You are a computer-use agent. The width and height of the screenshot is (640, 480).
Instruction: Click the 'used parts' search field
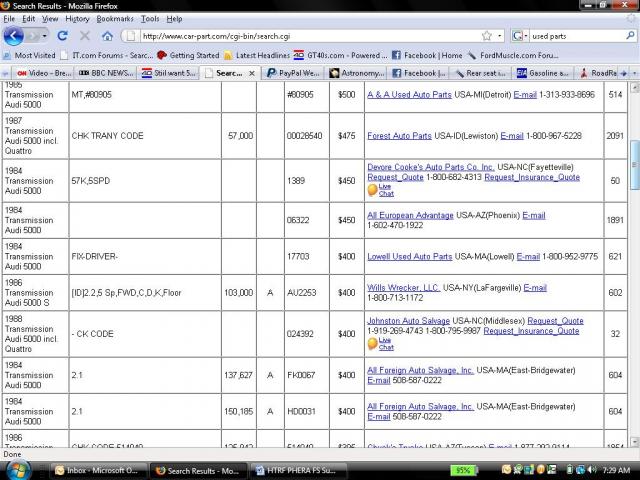(578, 36)
